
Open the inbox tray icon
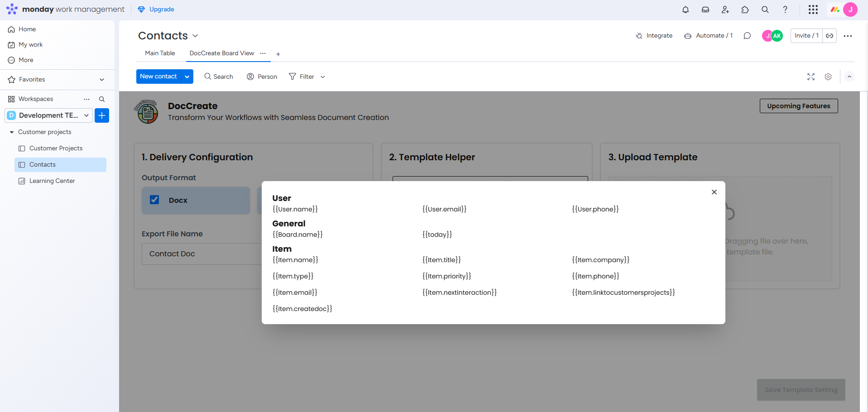coord(705,10)
